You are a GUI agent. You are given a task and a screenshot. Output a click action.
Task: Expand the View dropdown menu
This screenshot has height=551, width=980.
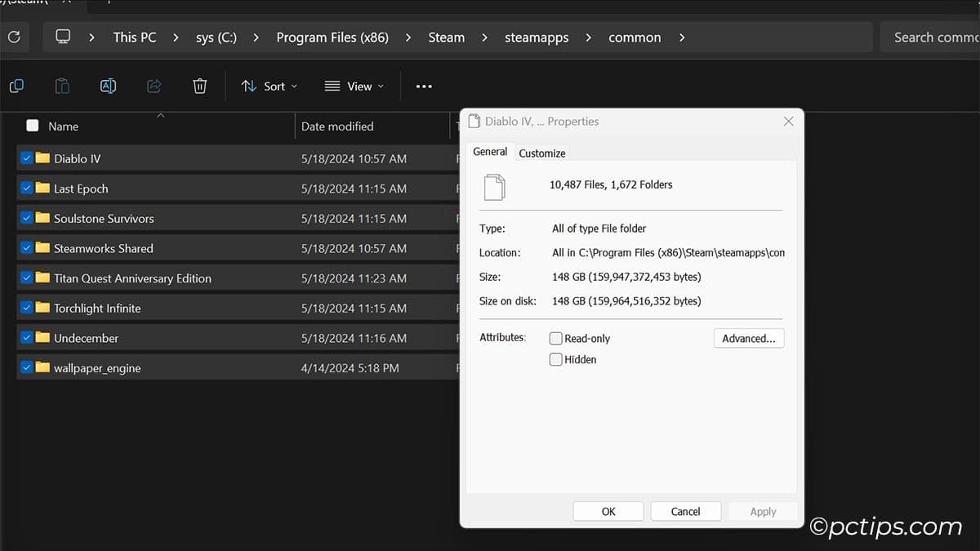(354, 86)
